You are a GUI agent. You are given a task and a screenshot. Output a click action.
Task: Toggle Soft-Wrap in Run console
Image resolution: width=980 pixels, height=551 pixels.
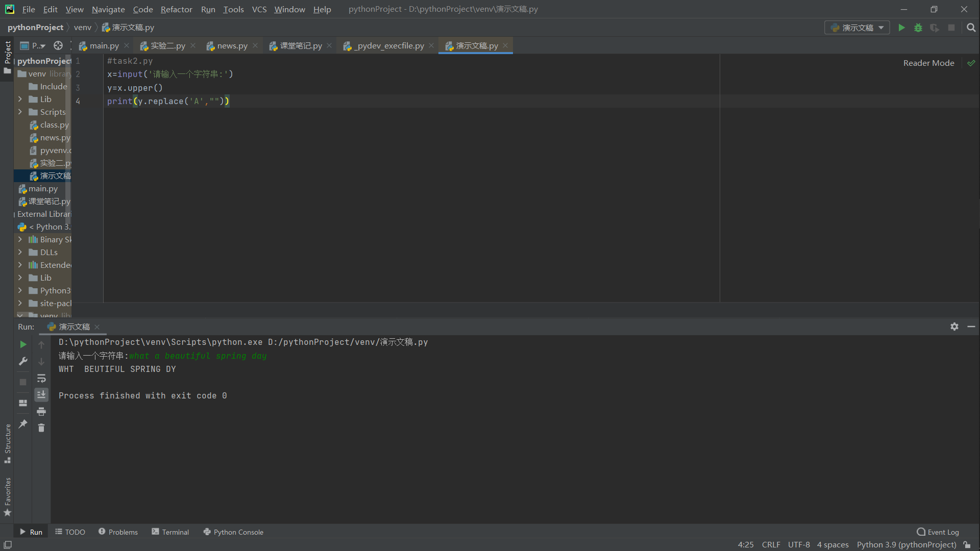click(41, 379)
